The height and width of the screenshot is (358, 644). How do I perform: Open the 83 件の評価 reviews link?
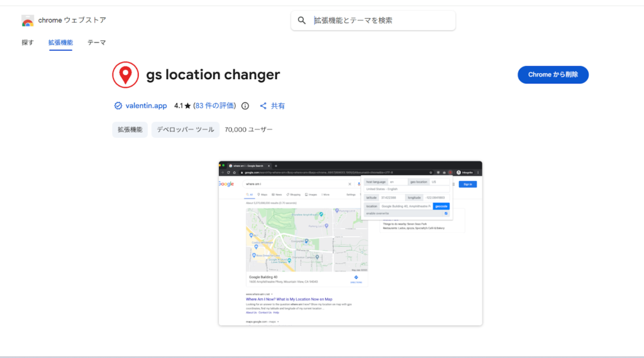coord(215,106)
